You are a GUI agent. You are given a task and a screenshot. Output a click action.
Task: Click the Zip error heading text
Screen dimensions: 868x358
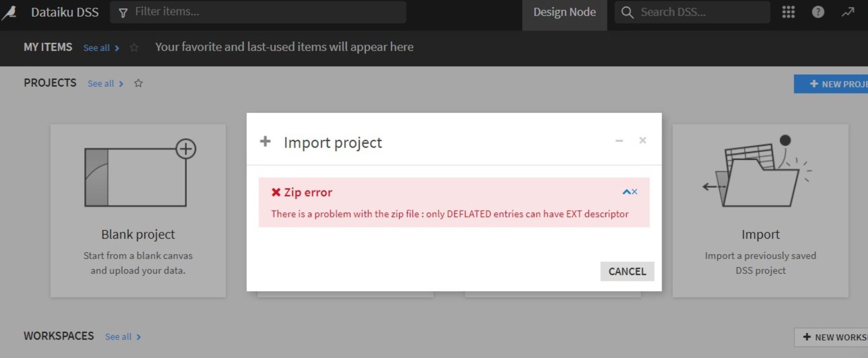(x=308, y=193)
